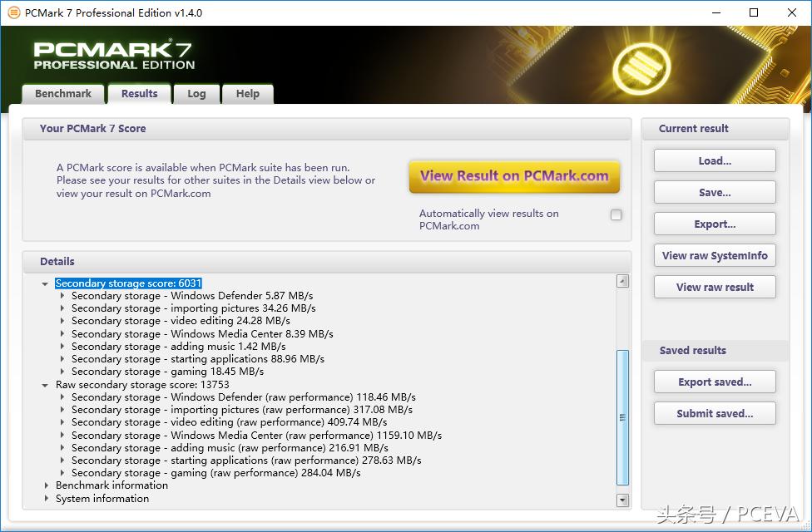The width and height of the screenshot is (812, 532).
Task: Open the Results tab
Action: point(139,94)
